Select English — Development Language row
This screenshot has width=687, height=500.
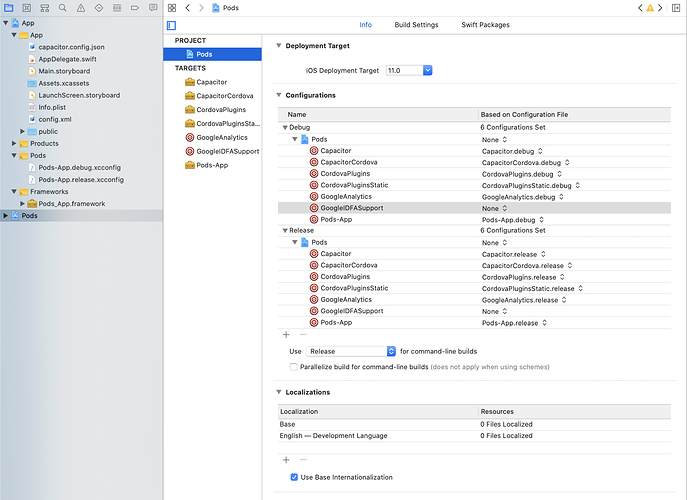pyautogui.click(x=474, y=436)
